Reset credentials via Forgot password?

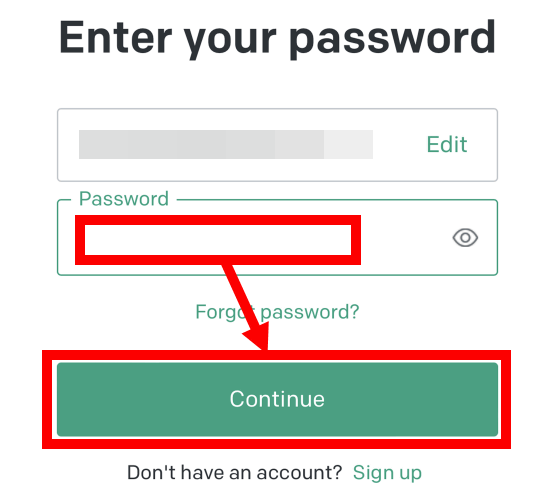[x=278, y=312]
